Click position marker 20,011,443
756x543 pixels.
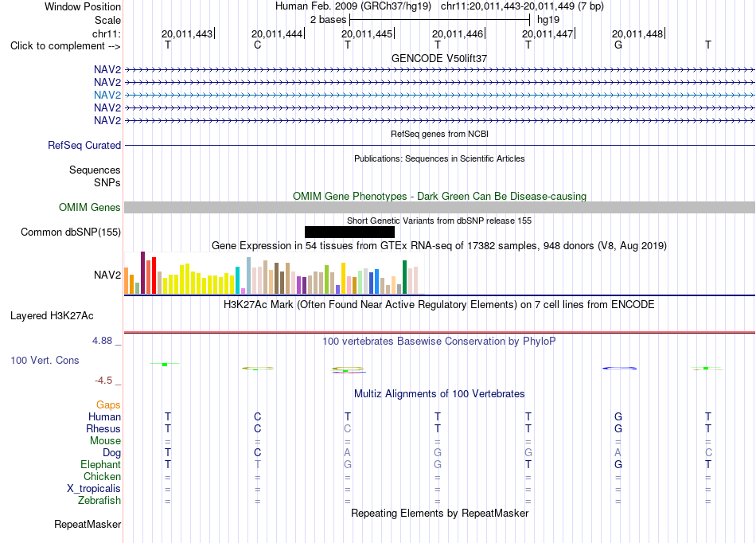point(187,33)
